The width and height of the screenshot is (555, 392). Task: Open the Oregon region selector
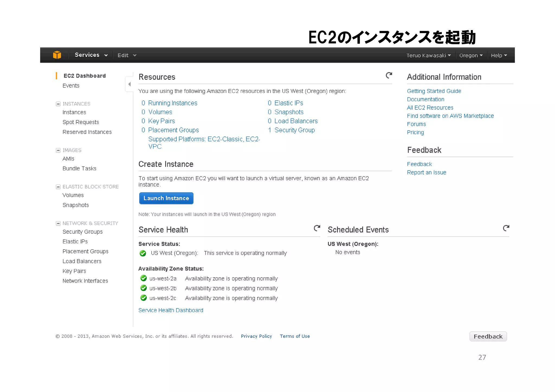(x=471, y=55)
